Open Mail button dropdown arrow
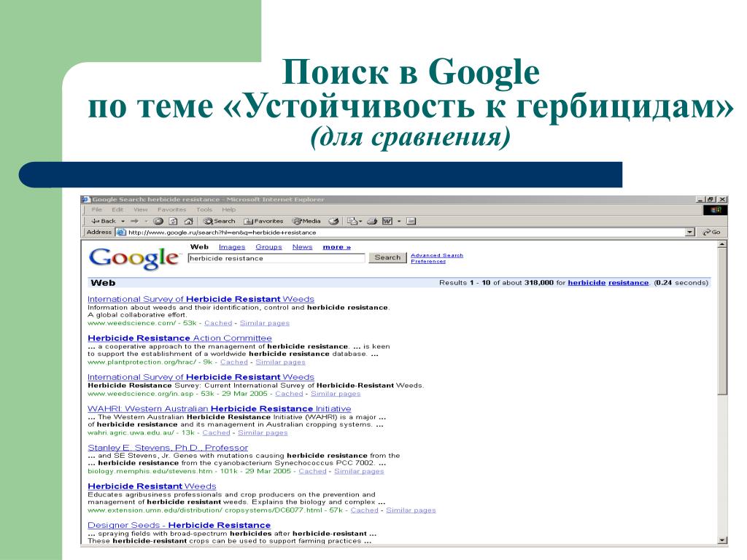This screenshot has height=560, width=747. click(x=360, y=222)
